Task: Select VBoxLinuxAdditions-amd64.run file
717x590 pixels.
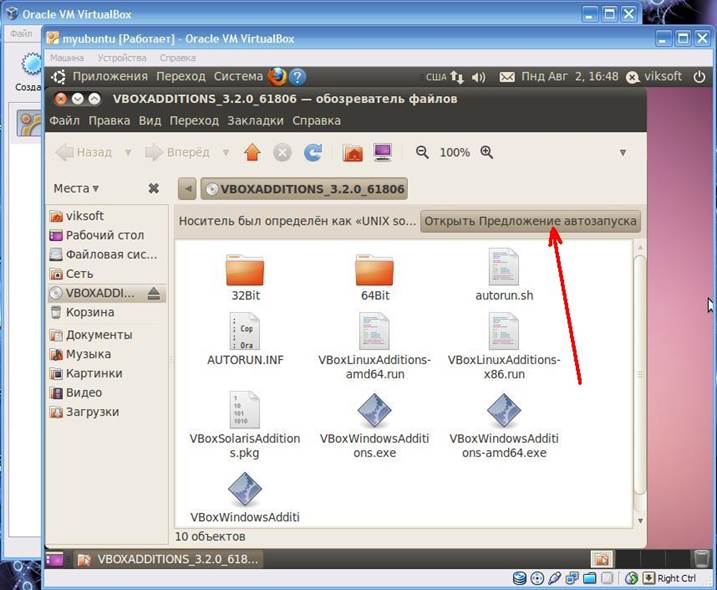Action: [375, 347]
